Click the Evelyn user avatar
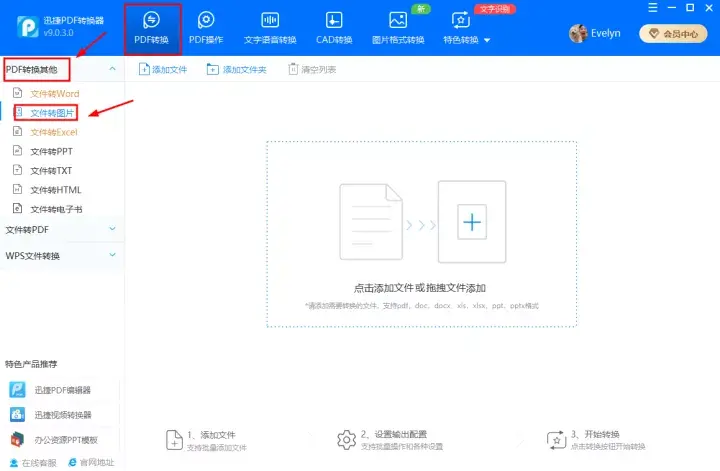The width and height of the screenshot is (720, 471). [x=578, y=34]
